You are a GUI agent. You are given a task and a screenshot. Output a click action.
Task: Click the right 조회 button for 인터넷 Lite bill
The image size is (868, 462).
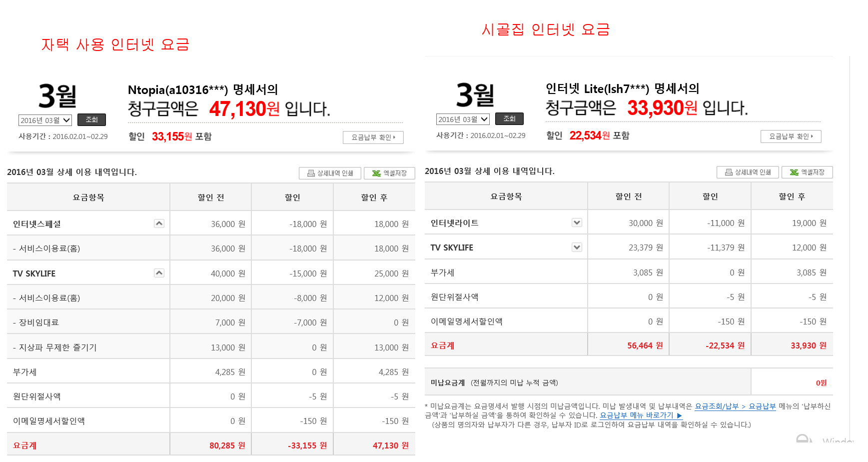pos(509,119)
